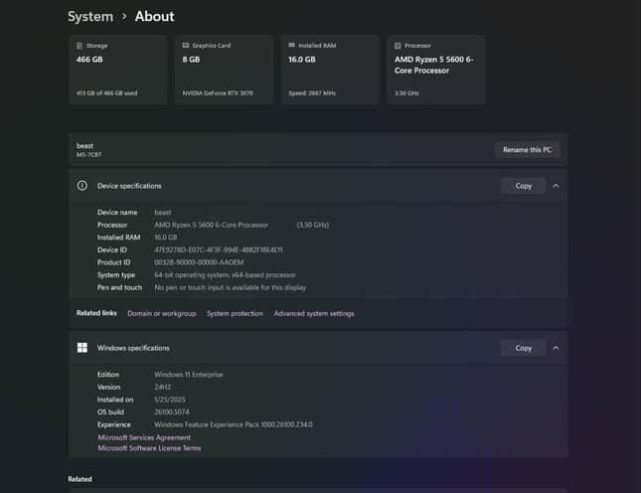Click the PC name beast at top
This screenshot has height=493, width=641.
[85, 146]
